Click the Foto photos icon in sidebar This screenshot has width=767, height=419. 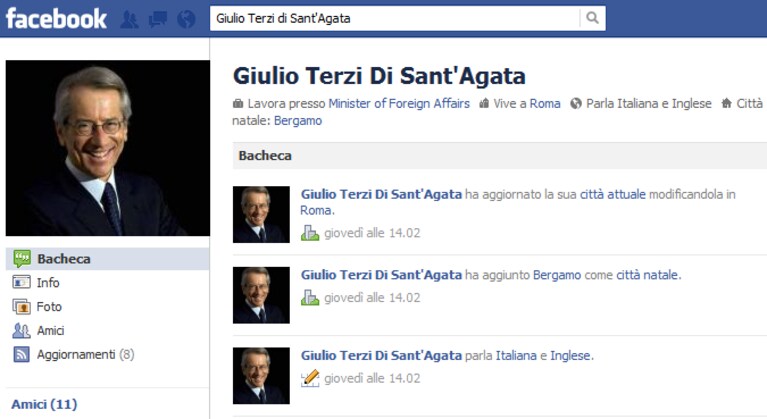pyautogui.click(x=21, y=307)
